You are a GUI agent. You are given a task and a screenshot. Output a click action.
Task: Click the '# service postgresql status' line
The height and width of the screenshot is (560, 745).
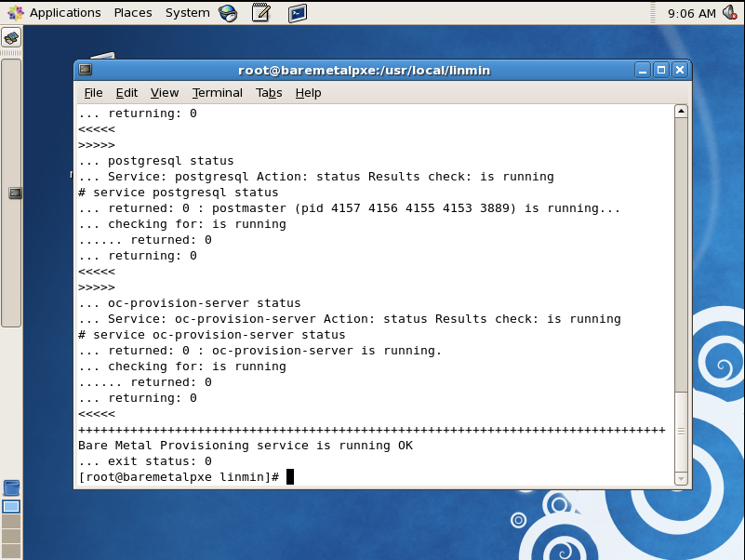179,193
